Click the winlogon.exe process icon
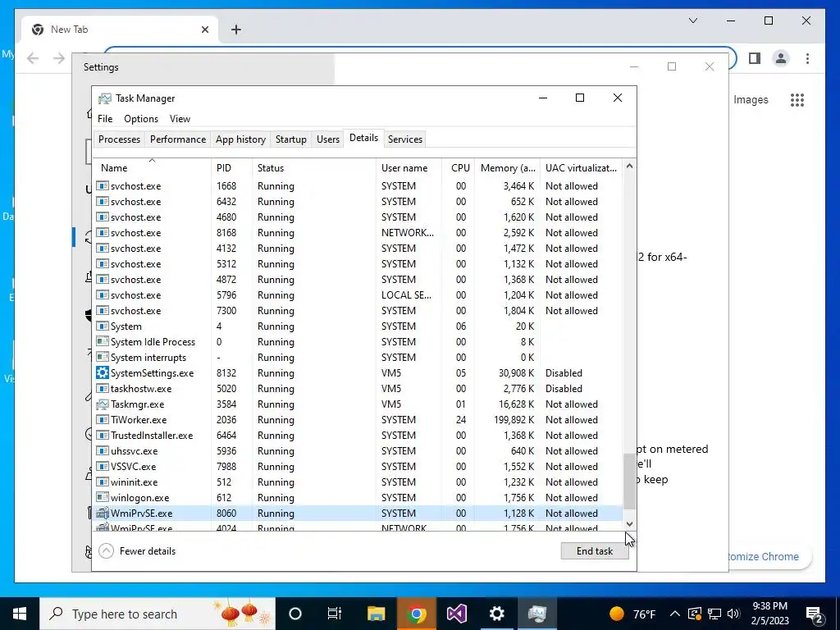The width and height of the screenshot is (840, 630). [102, 498]
